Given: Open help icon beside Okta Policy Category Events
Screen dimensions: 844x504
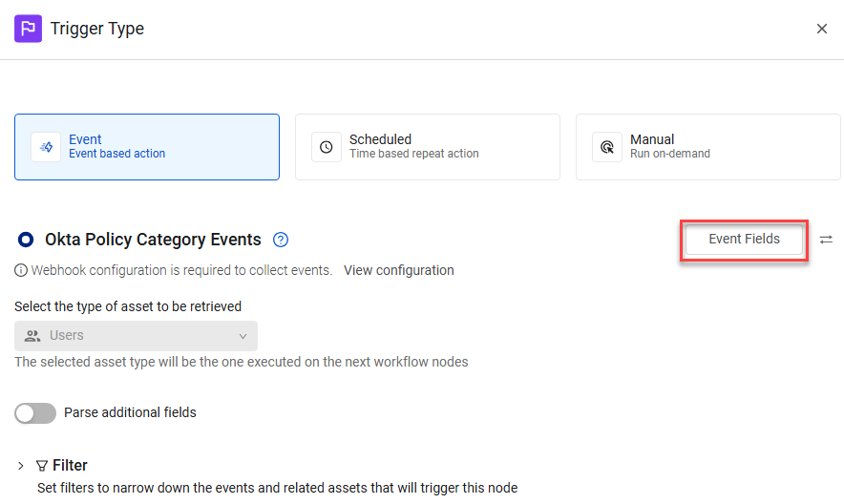Looking at the screenshot, I should pyautogui.click(x=281, y=240).
